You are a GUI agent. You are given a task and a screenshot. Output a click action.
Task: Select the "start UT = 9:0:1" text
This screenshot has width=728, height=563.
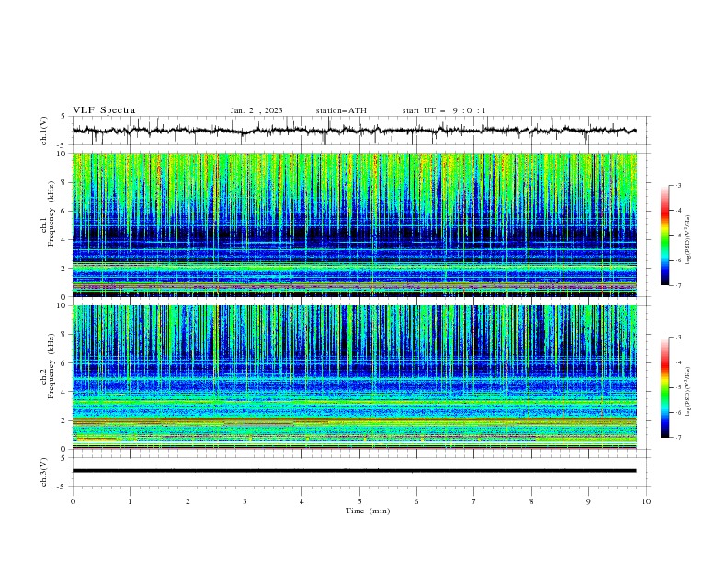click(444, 110)
